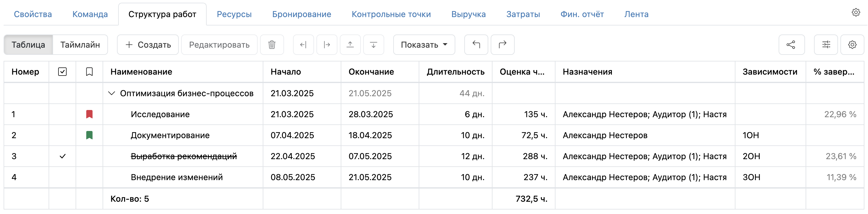Redo the last change

point(502,44)
